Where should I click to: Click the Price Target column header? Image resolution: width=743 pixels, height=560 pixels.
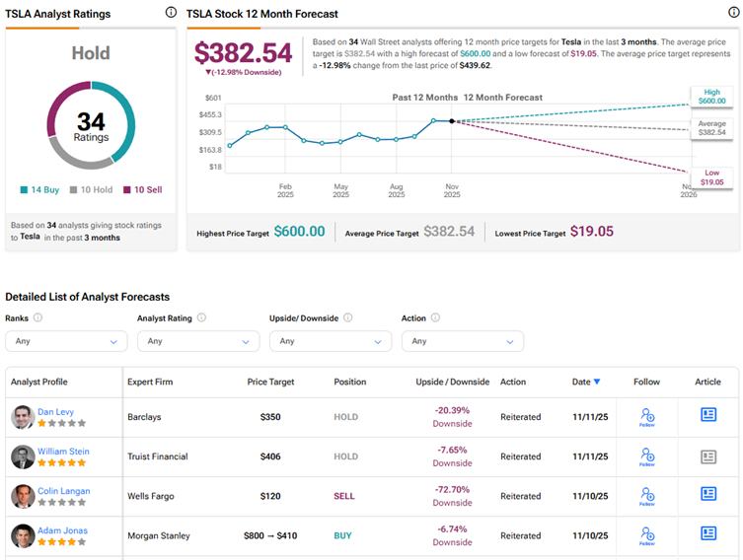tap(270, 382)
